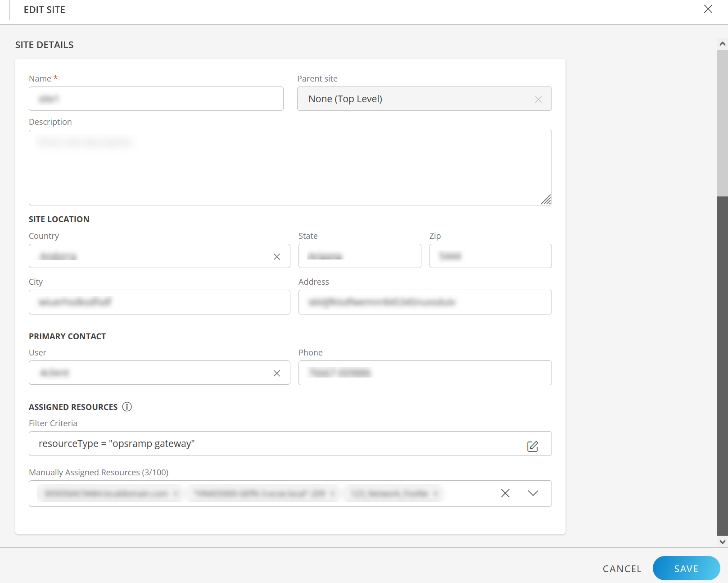Click the PRIMARY CONTACT heading
Viewport: 728px width, 583px height.
coord(67,337)
